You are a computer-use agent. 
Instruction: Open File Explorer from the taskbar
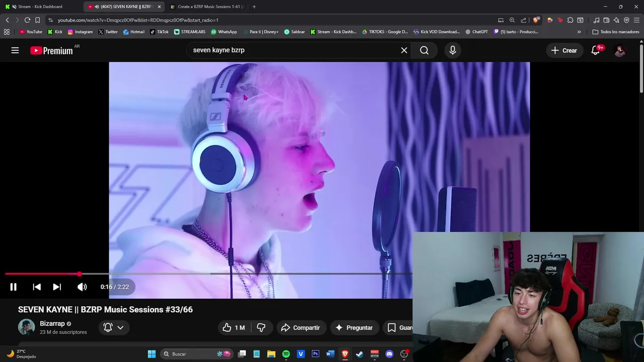click(271, 354)
